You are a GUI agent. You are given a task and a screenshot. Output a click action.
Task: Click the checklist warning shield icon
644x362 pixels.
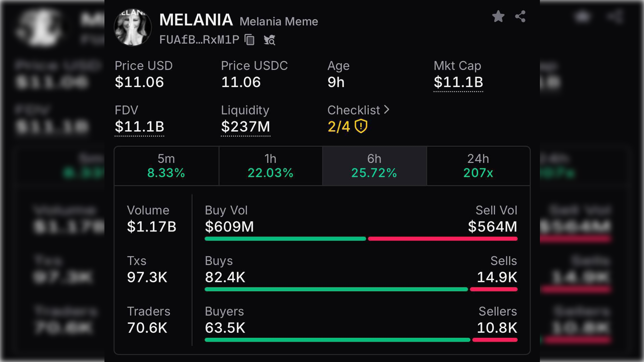tap(361, 126)
